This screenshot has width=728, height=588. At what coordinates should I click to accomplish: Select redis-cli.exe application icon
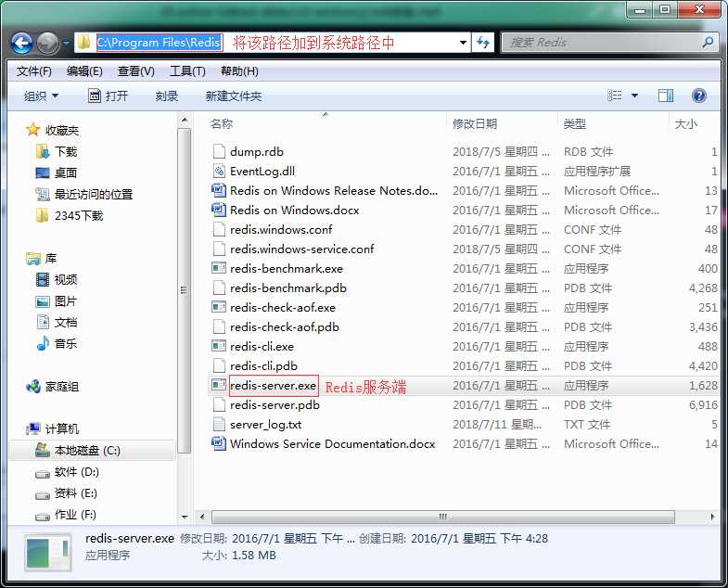(219, 346)
